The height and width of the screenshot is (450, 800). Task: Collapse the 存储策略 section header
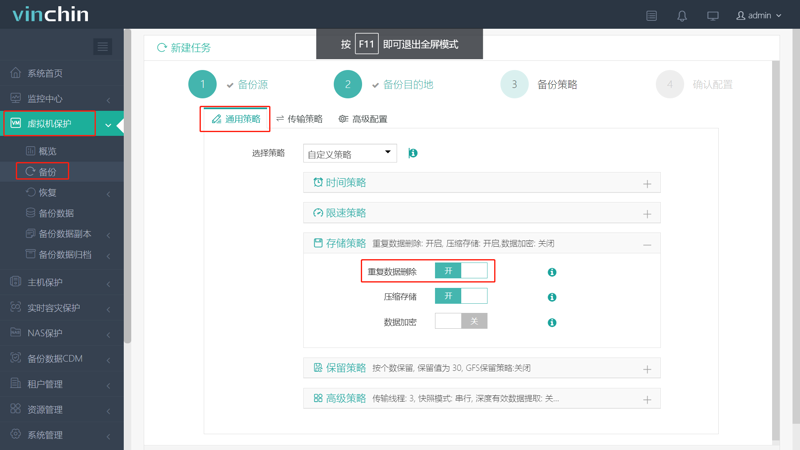482,243
